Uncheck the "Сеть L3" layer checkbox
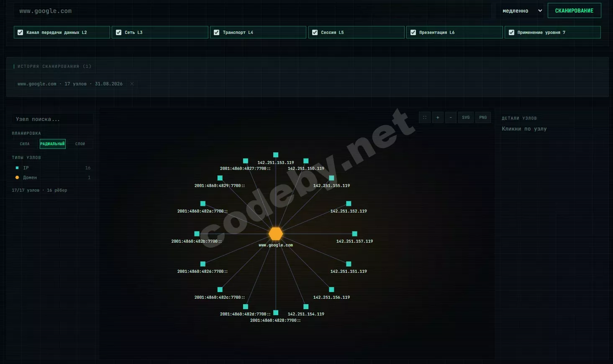 [119, 32]
